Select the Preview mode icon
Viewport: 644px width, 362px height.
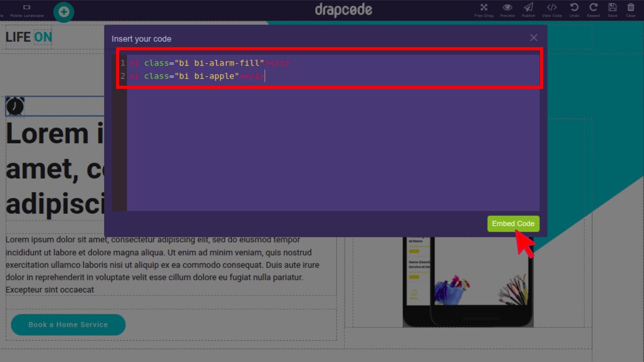(x=507, y=7)
